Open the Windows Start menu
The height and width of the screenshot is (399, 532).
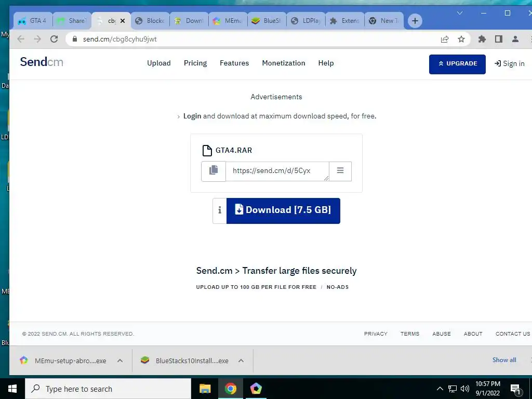point(12,389)
